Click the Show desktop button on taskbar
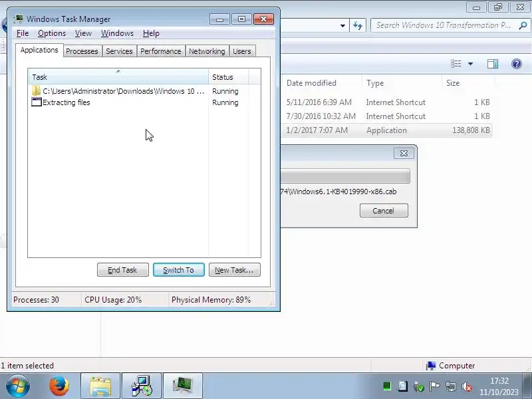532x399 pixels. point(527,386)
